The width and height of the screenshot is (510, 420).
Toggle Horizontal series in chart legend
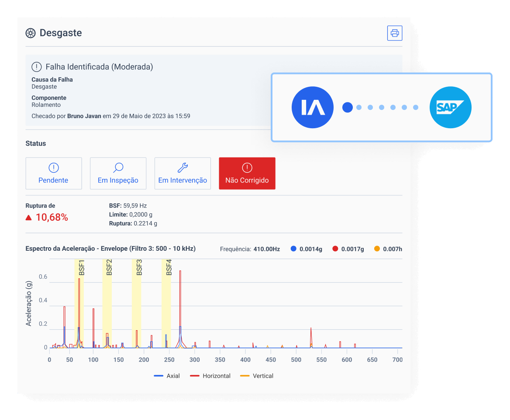pos(211,376)
